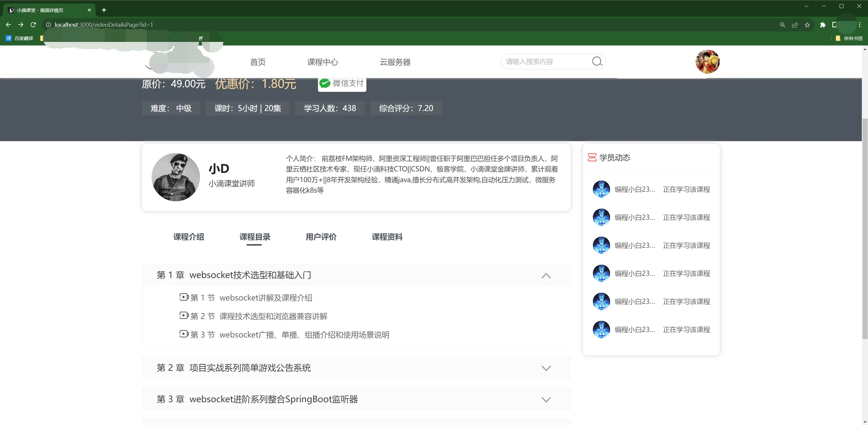This screenshot has height=425, width=868.
Task: Open the 百度翻译 bookmark
Action: tap(19, 38)
